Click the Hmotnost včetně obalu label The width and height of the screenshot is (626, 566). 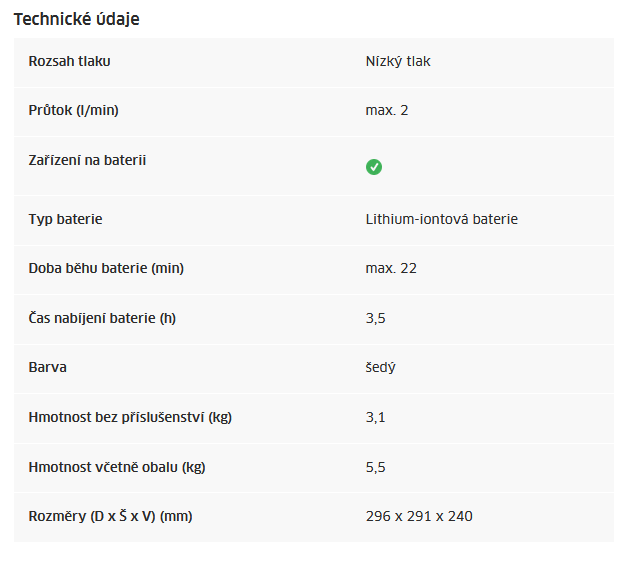(117, 467)
